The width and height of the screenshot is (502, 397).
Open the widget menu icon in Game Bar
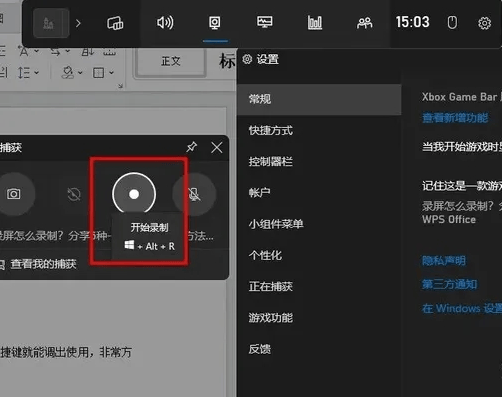pyautogui.click(x=115, y=23)
